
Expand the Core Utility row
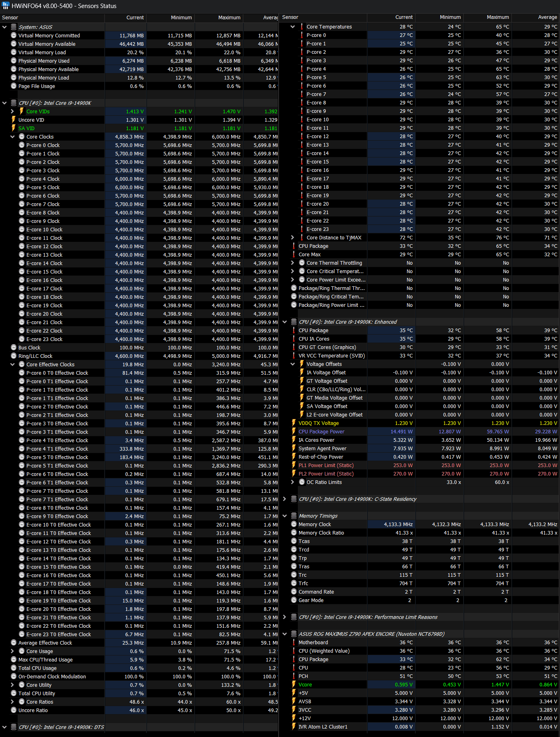click(12, 685)
